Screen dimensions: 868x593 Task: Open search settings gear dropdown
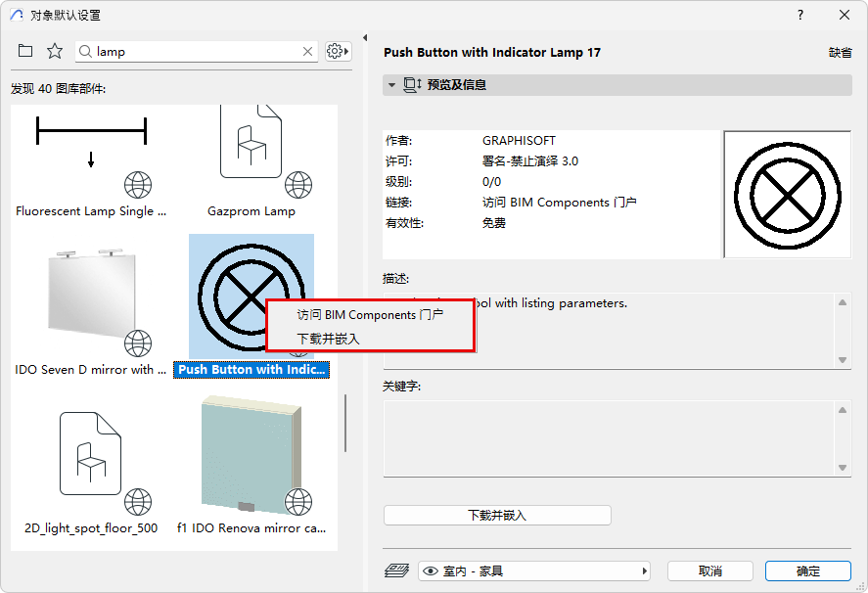point(338,52)
